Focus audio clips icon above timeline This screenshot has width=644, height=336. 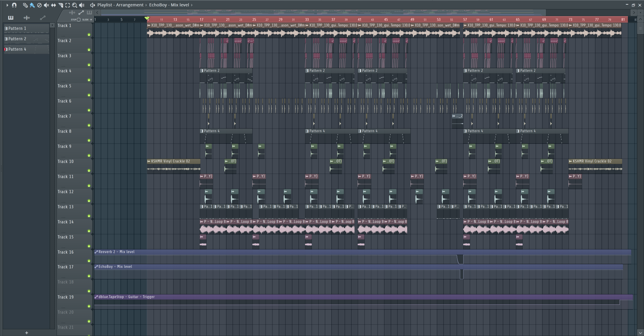click(x=72, y=13)
